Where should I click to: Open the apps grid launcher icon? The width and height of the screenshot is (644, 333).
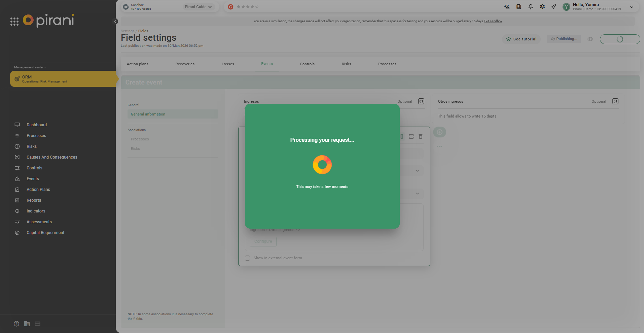(x=14, y=22)
